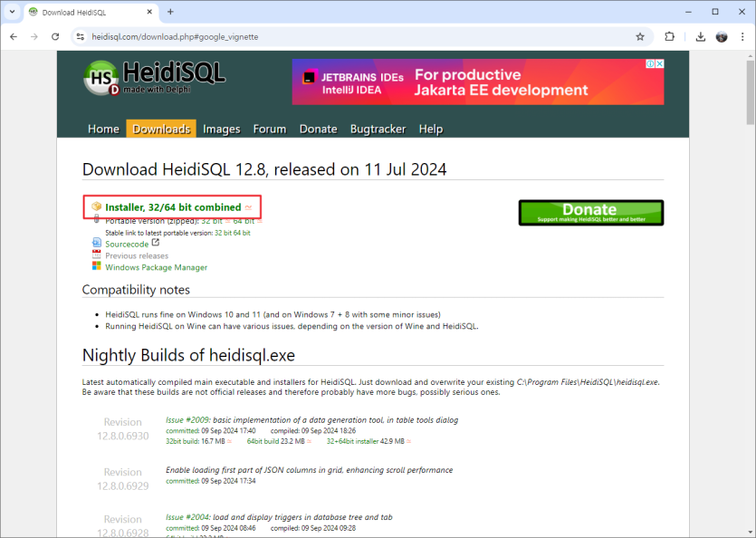Open Previous releases
Image resolution: width=756 pixels, height=538 pixels.
click(x=137, y=255)
